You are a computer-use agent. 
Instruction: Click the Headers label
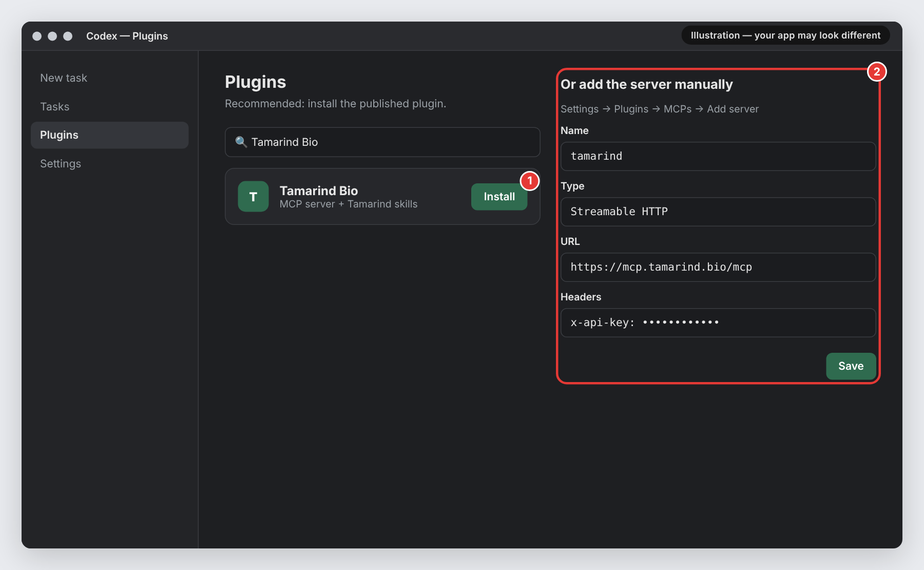click(x=581, y=297)
